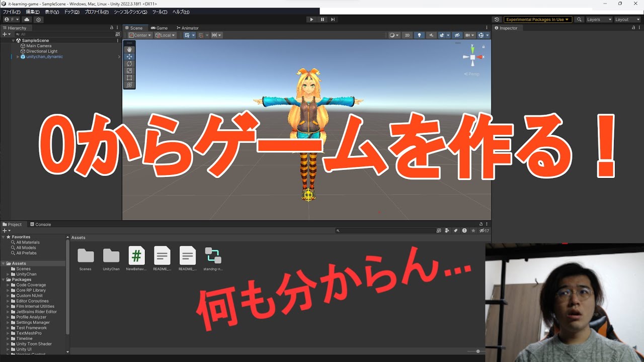Select the Rect tool
Screen dimensions: 644x362
coord(129,78)
